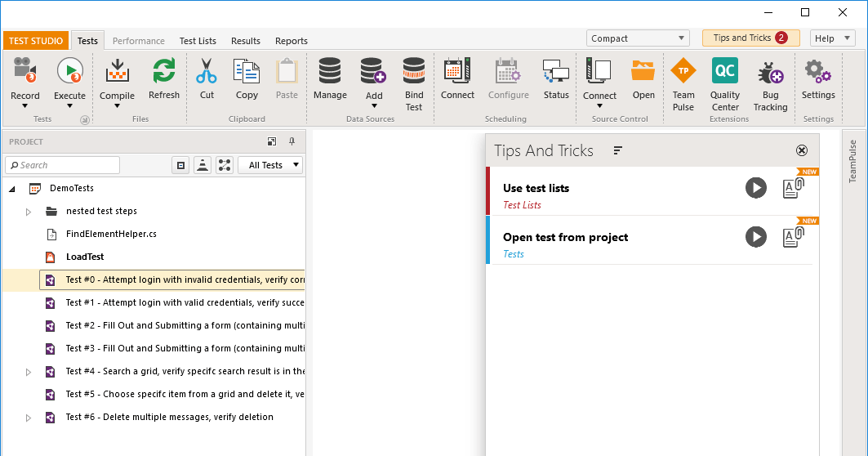Click the Tests link under Open test from project
Screen dimensions: 868x456
(x=514, y=254)
